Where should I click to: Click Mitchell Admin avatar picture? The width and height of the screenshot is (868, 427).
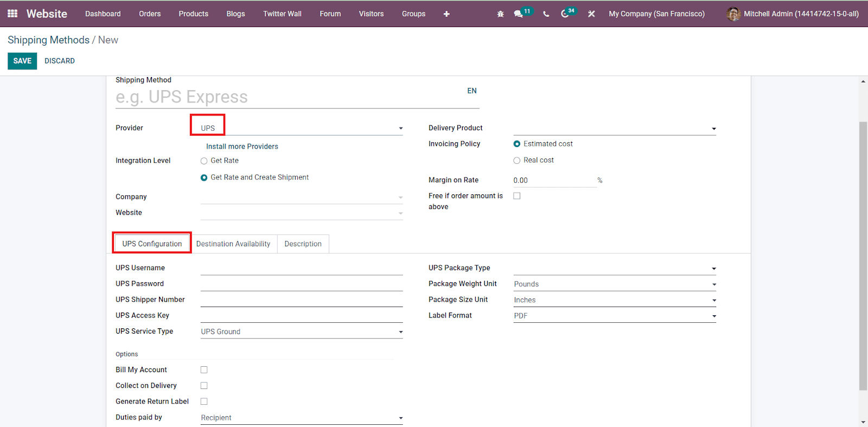tap(733, 14)
